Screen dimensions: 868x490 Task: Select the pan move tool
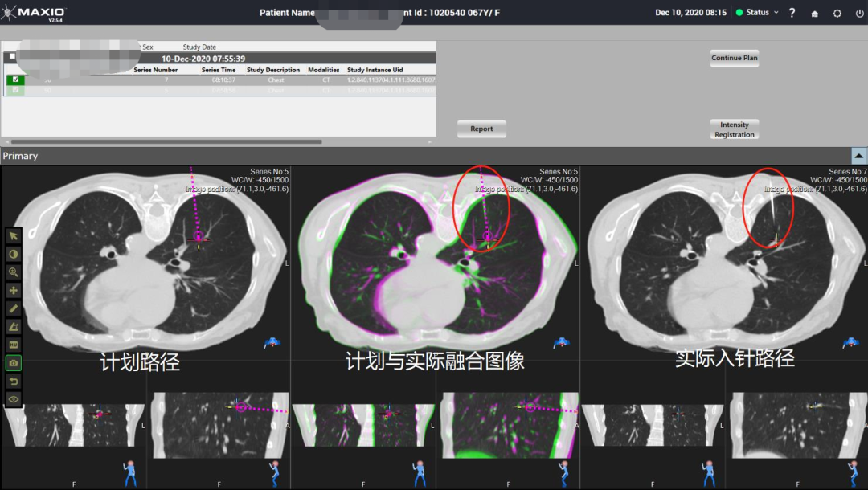pos(14,290)
